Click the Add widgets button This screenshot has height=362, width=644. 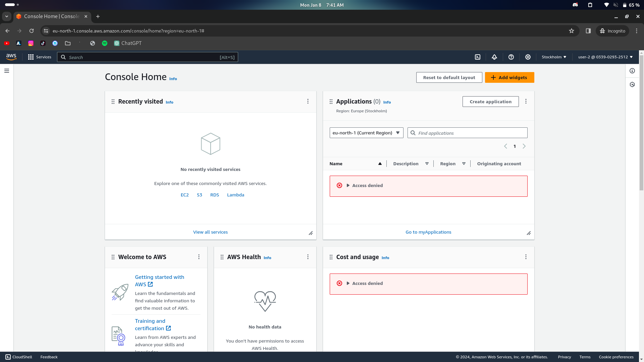[509, 77]
